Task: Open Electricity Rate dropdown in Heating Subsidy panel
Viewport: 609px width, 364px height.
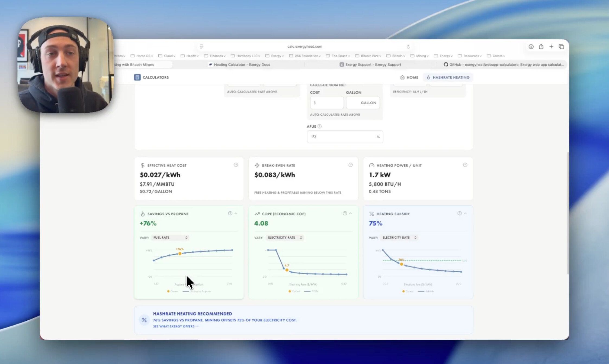Action: 399,238
